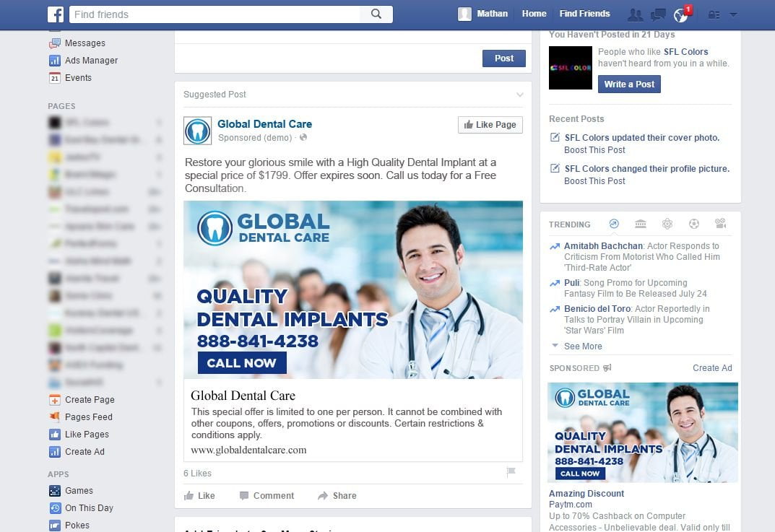The image size is (775, 532).
Task: Click the On This Day clock icon
Action: click(54, 507)
